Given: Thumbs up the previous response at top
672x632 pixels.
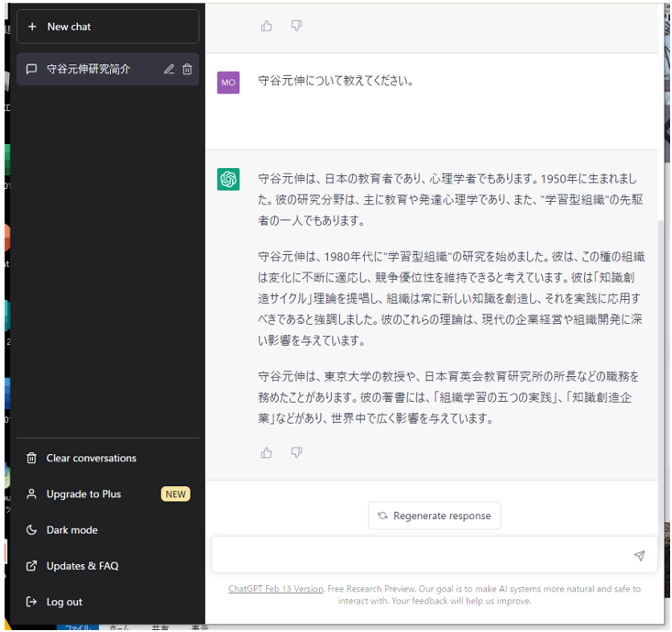Looking at the screenshot, I should [x=267, y=27].
